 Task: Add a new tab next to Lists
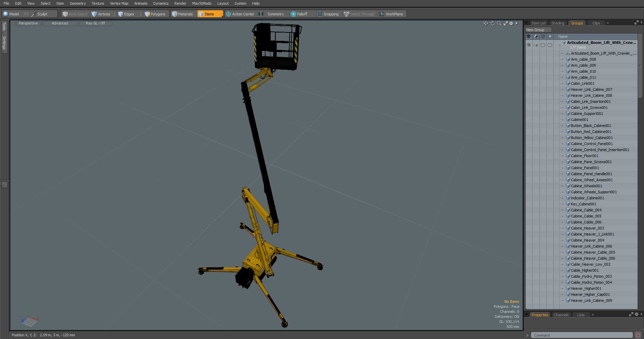[593, 315]
